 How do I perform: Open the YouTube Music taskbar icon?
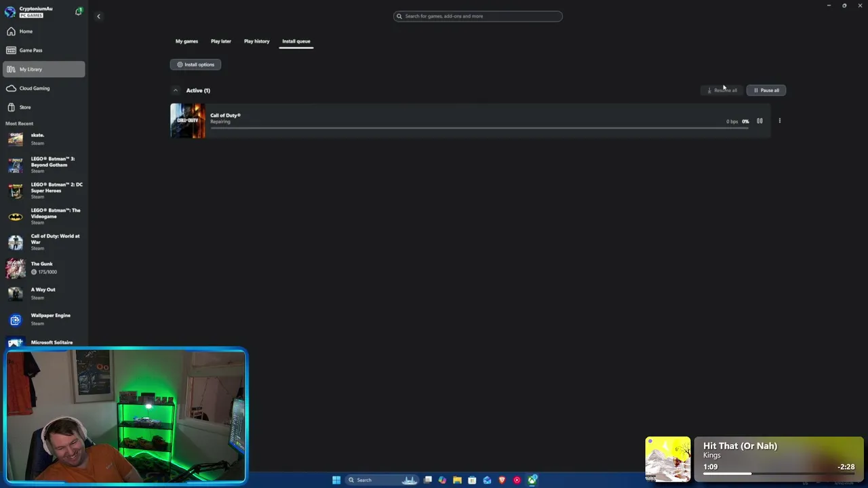[x=517, y=480]
